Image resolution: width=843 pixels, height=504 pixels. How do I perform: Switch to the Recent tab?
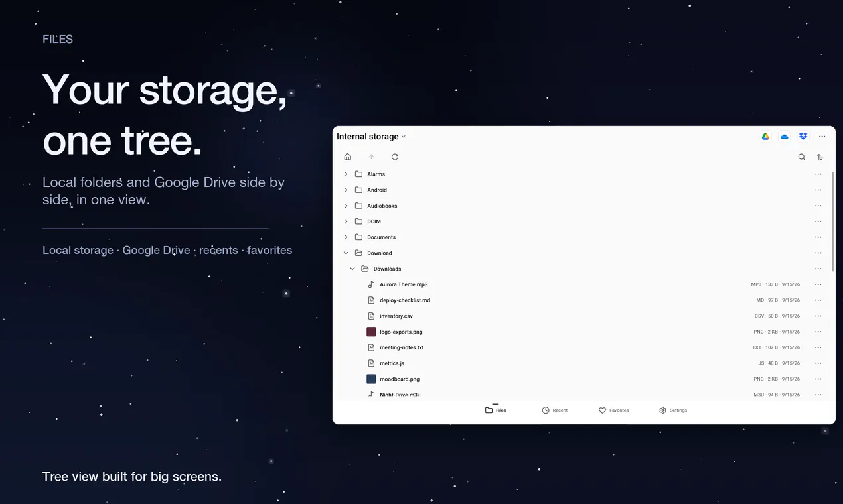click(554, 410)
